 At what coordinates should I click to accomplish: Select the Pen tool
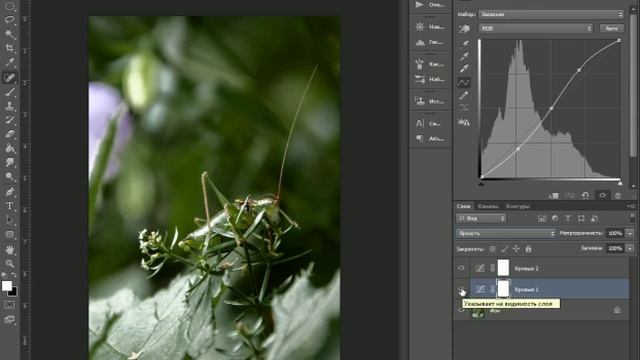tap(10, 191)
